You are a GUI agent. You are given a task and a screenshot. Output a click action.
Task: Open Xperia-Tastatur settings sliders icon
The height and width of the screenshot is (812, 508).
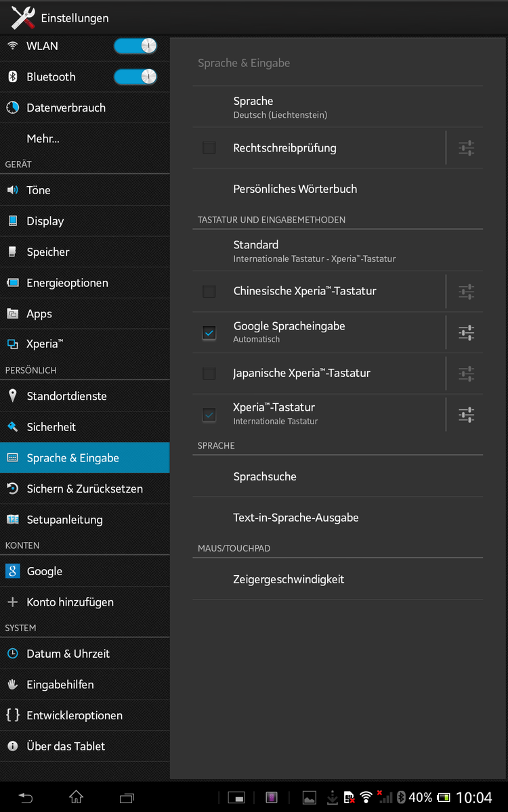tap(466, 414)
